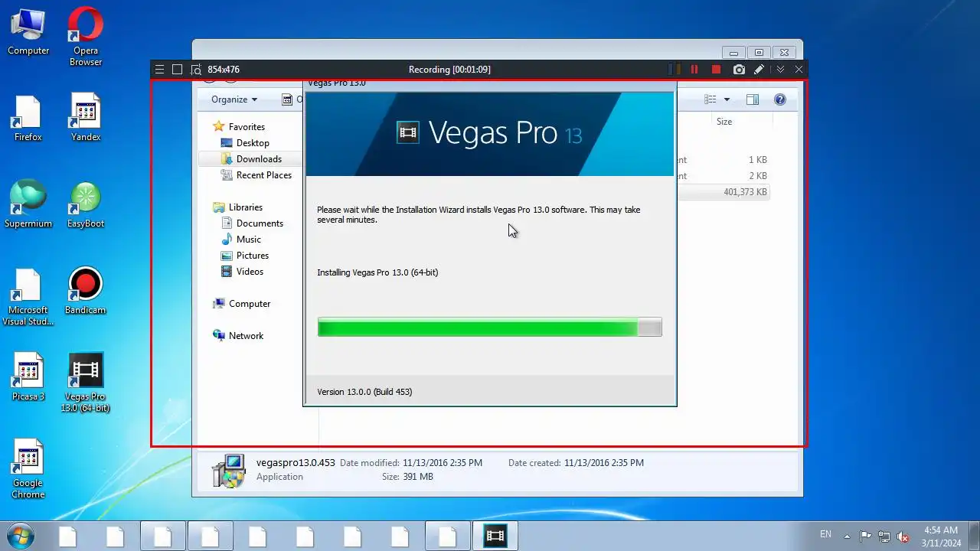Take a screenshot with Bandicam camera icon
Viewport: 980px width, 551px height.
pos(739,70)
